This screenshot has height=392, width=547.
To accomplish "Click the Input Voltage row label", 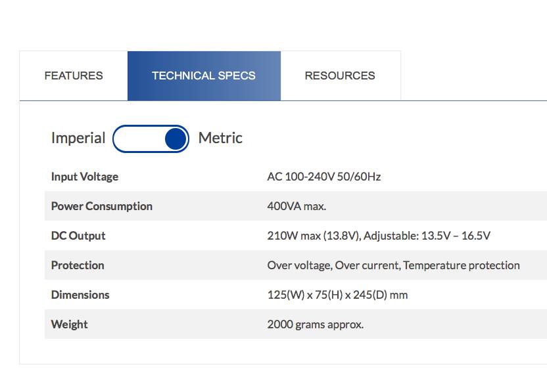I will [85, 177].
